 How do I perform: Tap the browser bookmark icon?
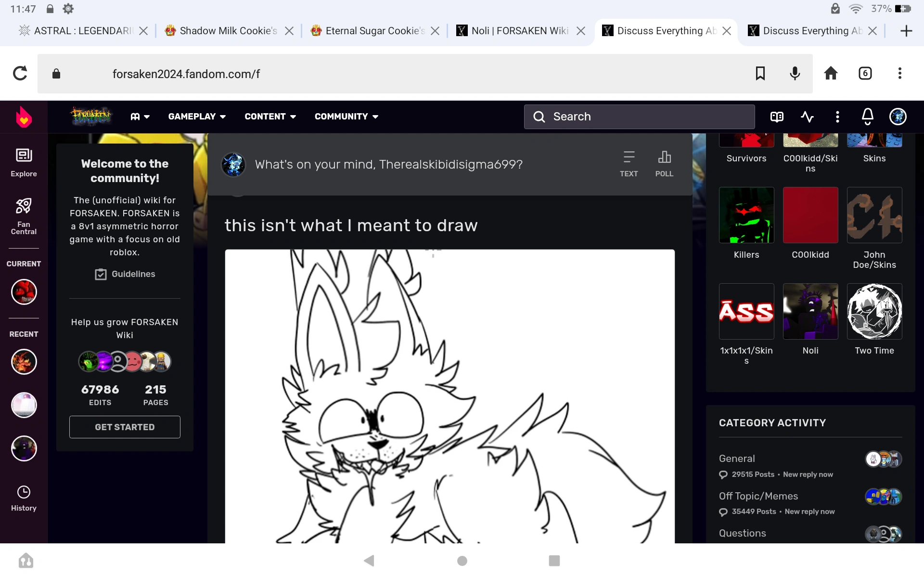pos(760,73)
